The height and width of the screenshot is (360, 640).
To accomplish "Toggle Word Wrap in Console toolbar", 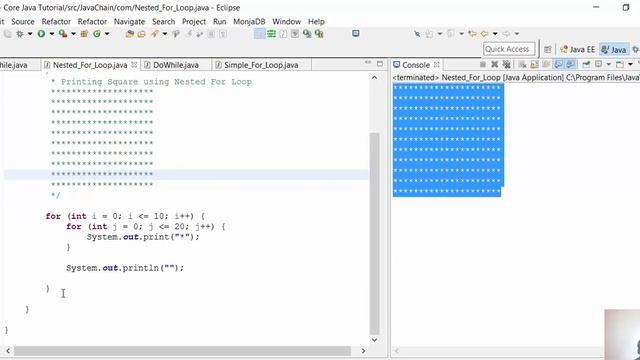I will coord(546,64).
